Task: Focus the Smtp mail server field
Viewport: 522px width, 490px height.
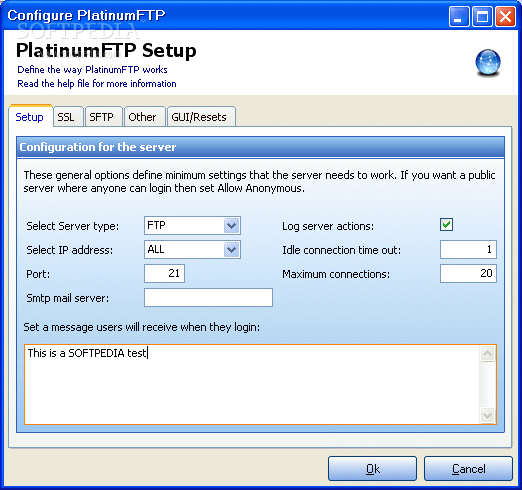Action: coord(208,297)
